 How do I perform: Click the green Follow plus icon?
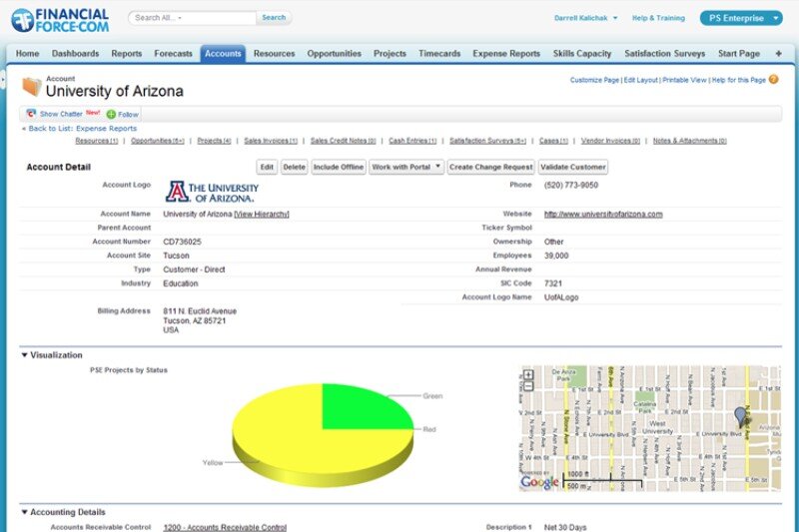(111, 115)
